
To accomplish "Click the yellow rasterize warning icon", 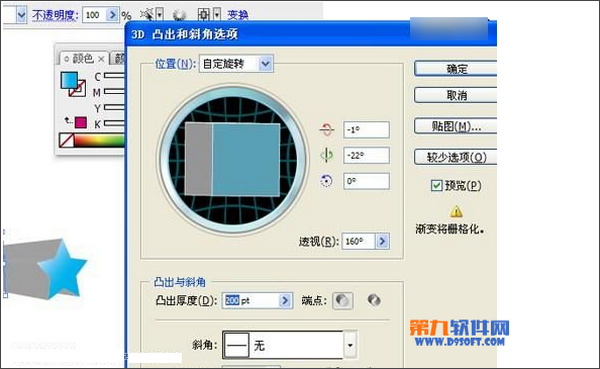I will pos(456,211).
